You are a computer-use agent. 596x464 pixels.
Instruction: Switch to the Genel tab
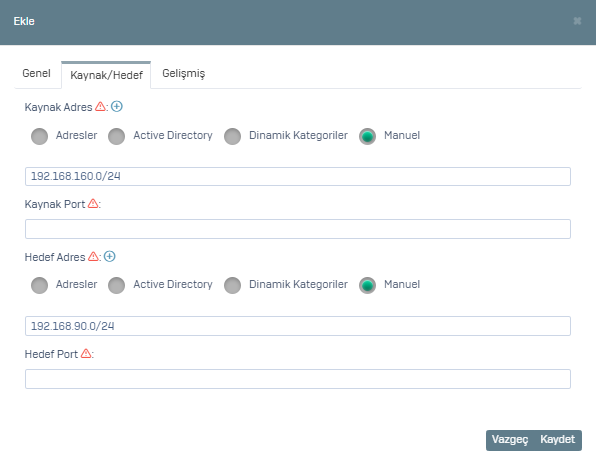coord(36,73)
